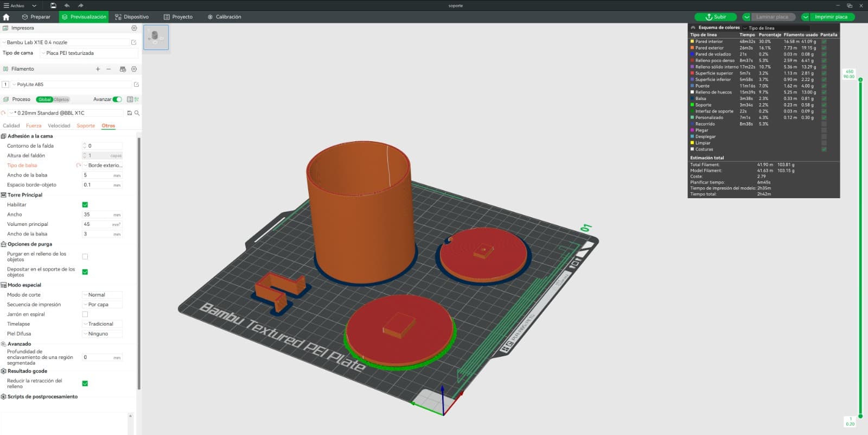This screenshot has width=868, height=435.
Task: Click the Imprimir placa button
Action: (831, 17)
